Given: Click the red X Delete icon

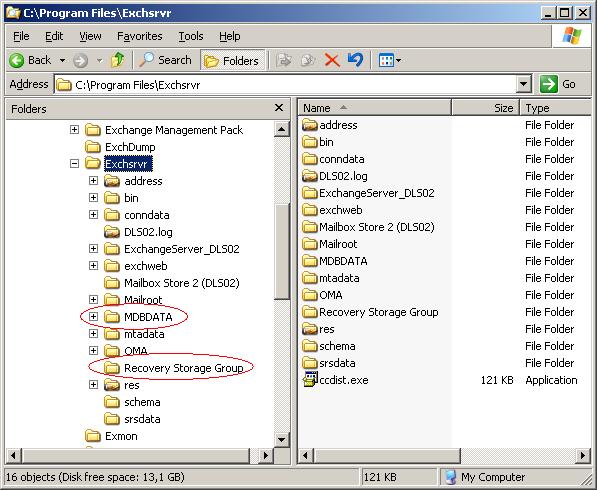Looking at the screenshot, I should tap(332, 60).
